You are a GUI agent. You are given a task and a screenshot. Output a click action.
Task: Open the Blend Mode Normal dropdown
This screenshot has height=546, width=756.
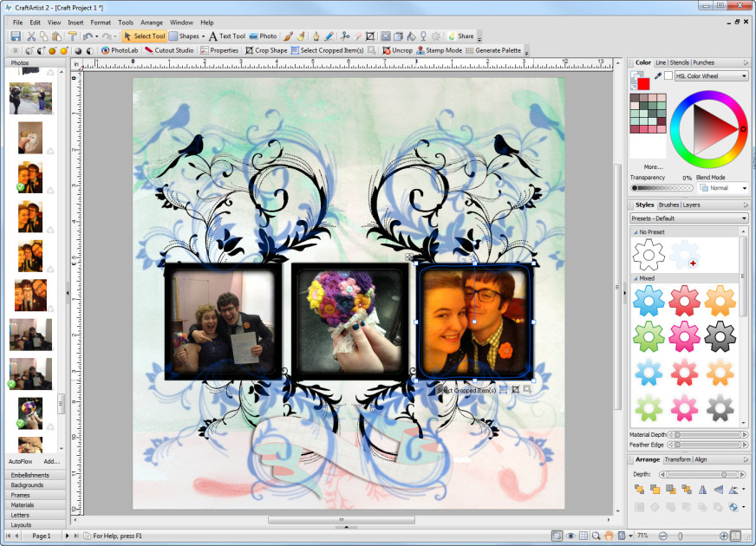point(725,187)
